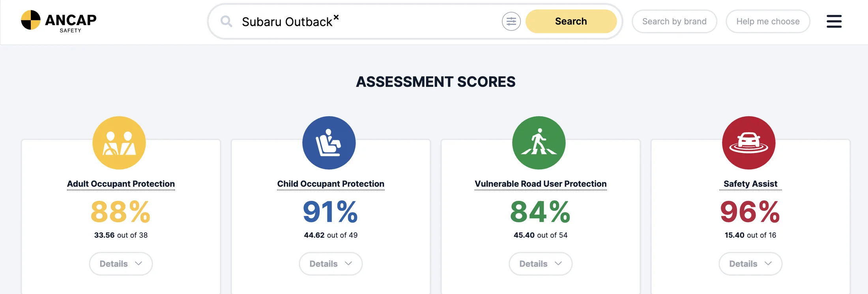Click the ANCAP Safety logo
The height and width of the screenshot is (294, 868).
pyautogui.click(x=58, y=21)
